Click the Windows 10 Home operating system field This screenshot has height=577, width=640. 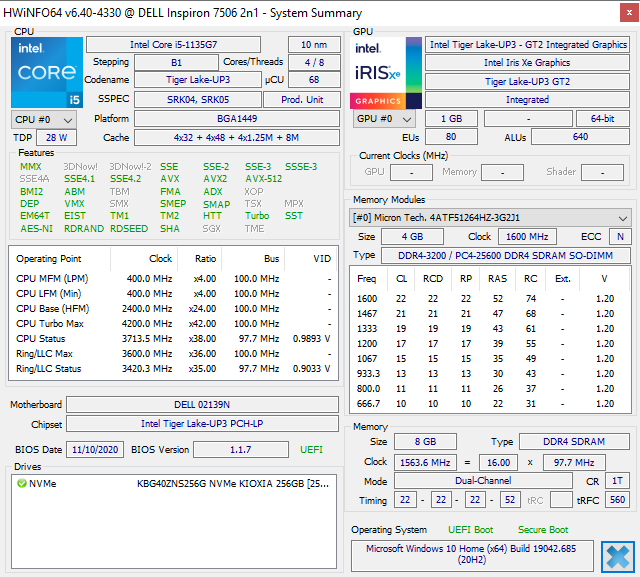point(472,554)
